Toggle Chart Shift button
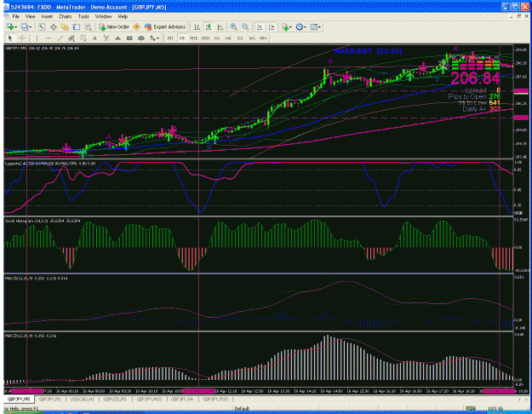This screenshot has height=414, width=532. [272, 26]
